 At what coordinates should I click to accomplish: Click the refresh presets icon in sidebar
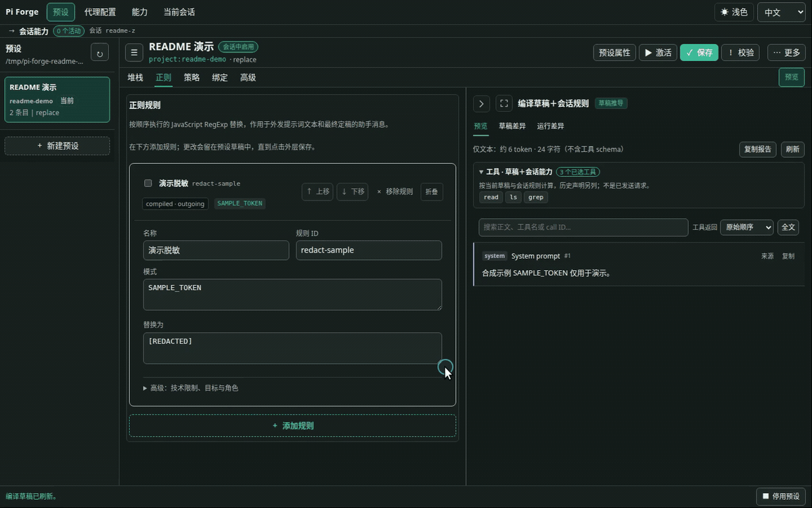(99, 53)
